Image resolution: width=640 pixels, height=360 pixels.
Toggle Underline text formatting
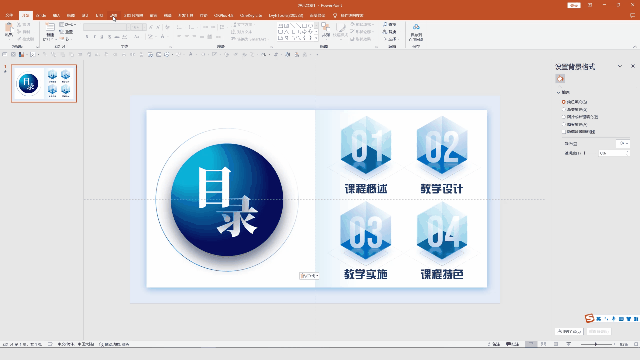click(102, 37)
